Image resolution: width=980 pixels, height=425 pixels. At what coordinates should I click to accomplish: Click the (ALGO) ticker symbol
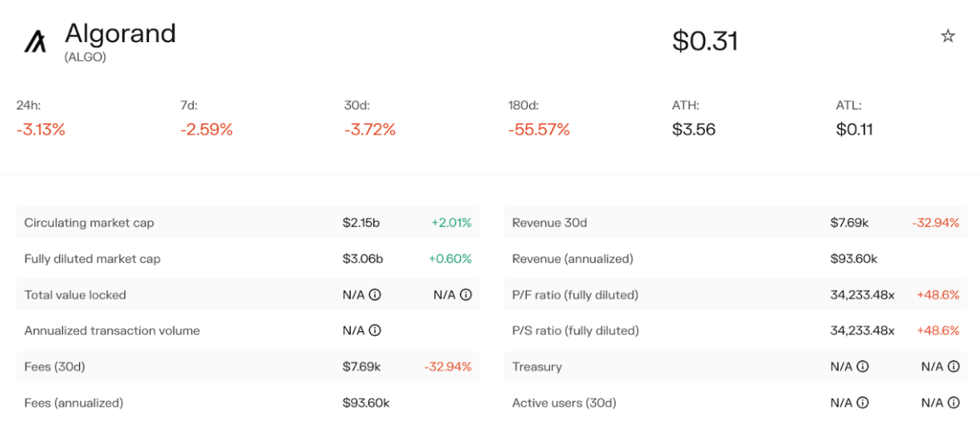coord(85,57)
